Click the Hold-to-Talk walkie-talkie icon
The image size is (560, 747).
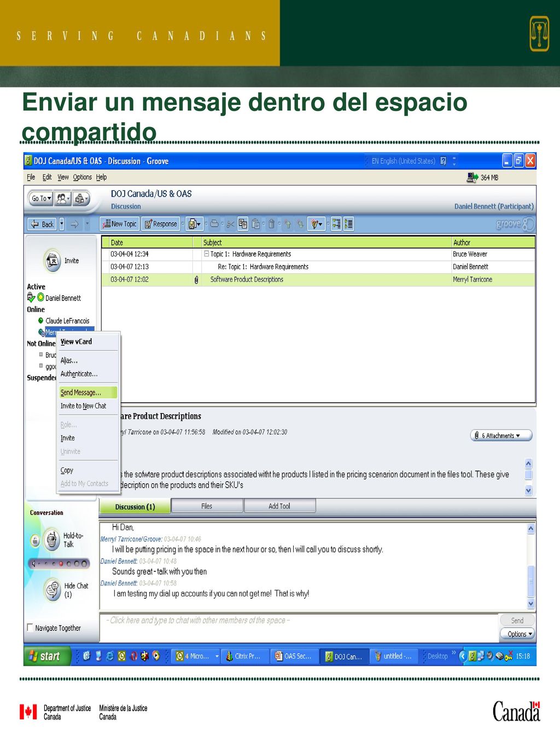52,540
